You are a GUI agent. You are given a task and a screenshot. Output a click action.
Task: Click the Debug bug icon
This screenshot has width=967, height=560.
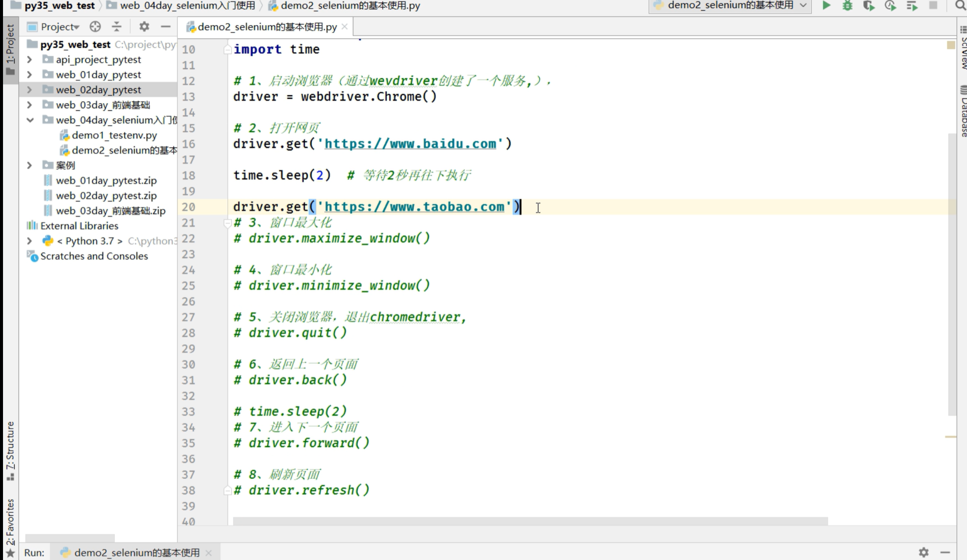847,6
